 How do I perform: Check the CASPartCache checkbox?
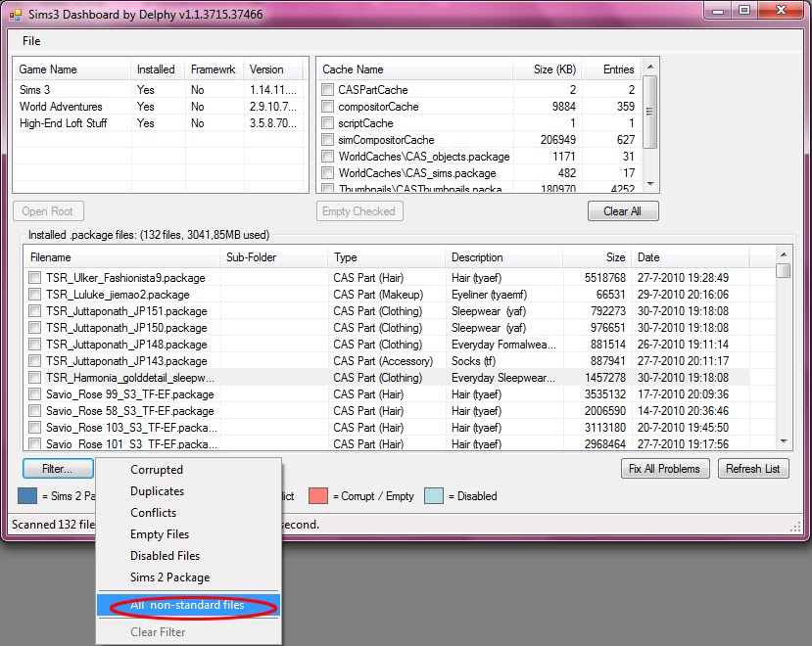pos(327,89)
